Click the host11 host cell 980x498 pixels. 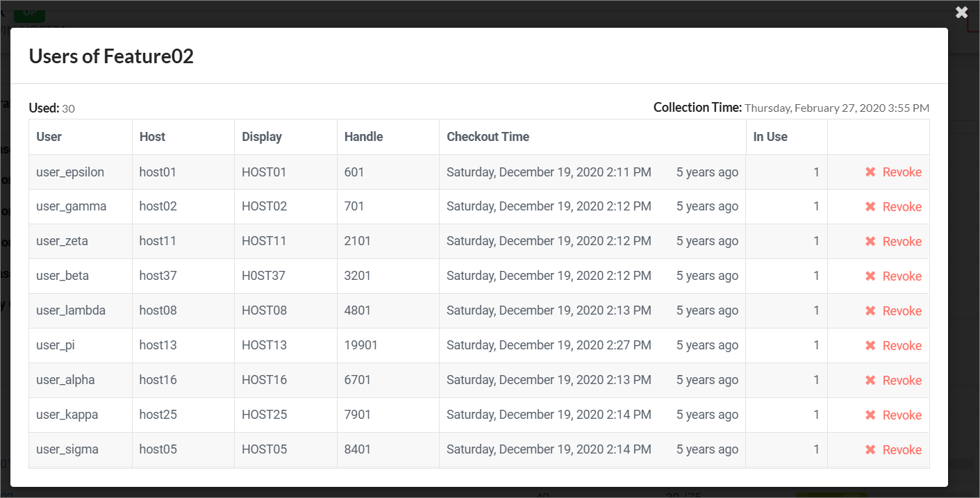(183, 242)
